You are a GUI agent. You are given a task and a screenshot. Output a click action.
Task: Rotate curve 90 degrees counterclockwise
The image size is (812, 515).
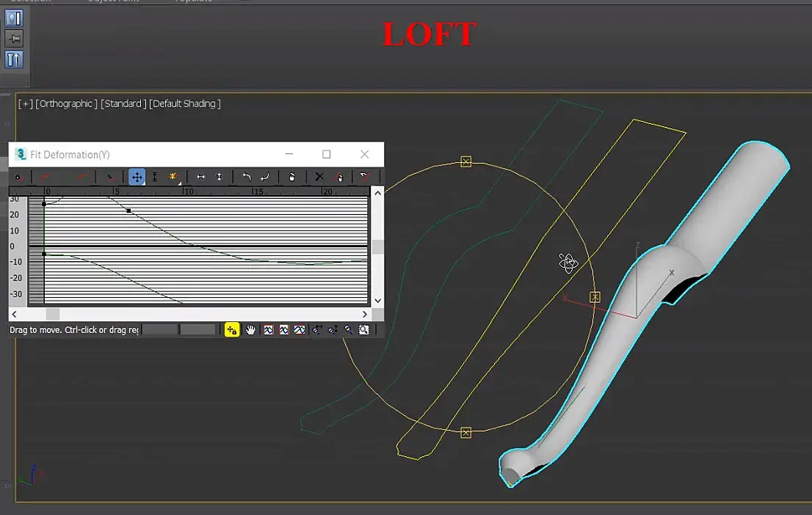pyautogui.click(x=247, y=177)
